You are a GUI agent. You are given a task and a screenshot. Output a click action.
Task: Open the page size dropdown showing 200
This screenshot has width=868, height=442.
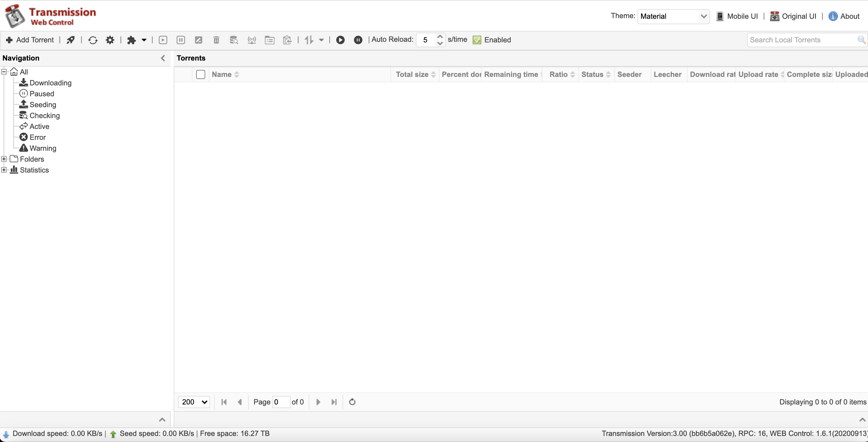click(x=194, y=402)
